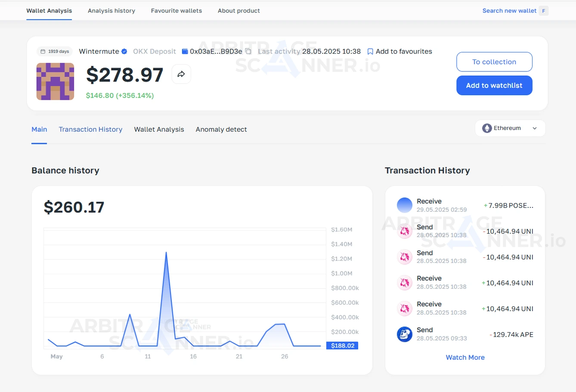576x392 pixels.
Task: Copy the wallet address 0x03aE...B9D3e
Action: (248, 51)
